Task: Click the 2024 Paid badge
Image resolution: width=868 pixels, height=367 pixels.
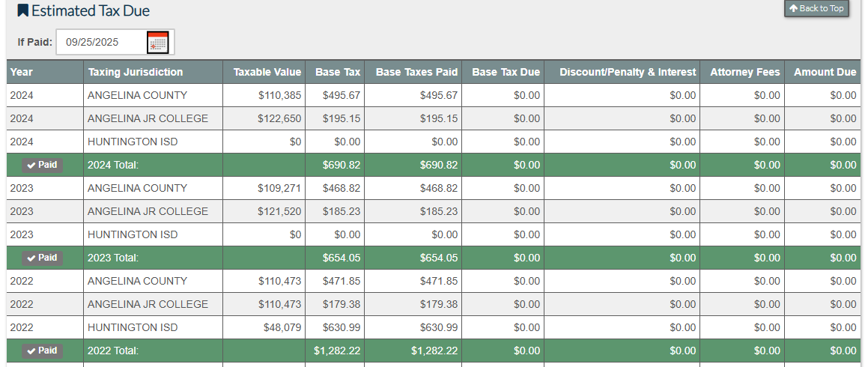Action: pos(42,165)
